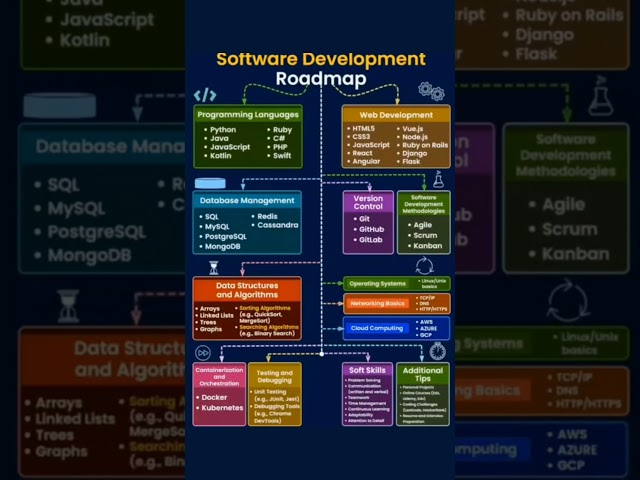Click the sharp 'Database Management' header in center
640x480 pixels.
pos(247,200)
